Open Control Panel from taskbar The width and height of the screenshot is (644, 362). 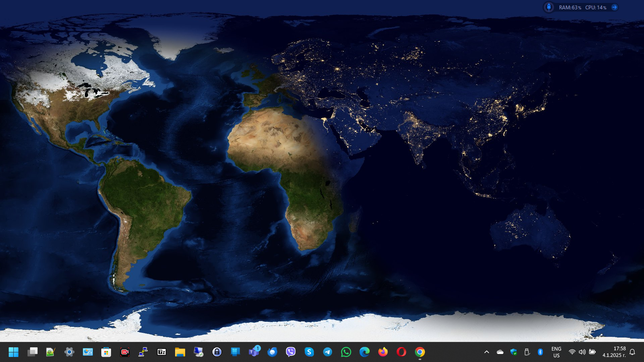[x=88, y=352]
